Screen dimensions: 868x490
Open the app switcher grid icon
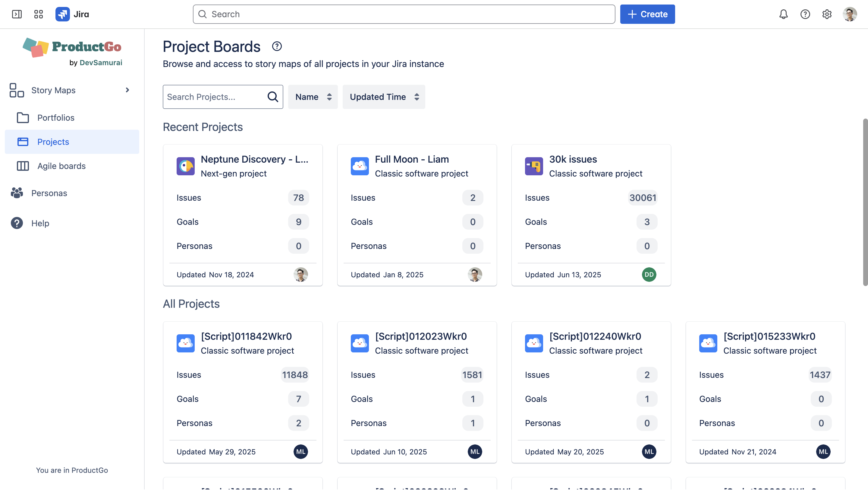click(38, 14)
